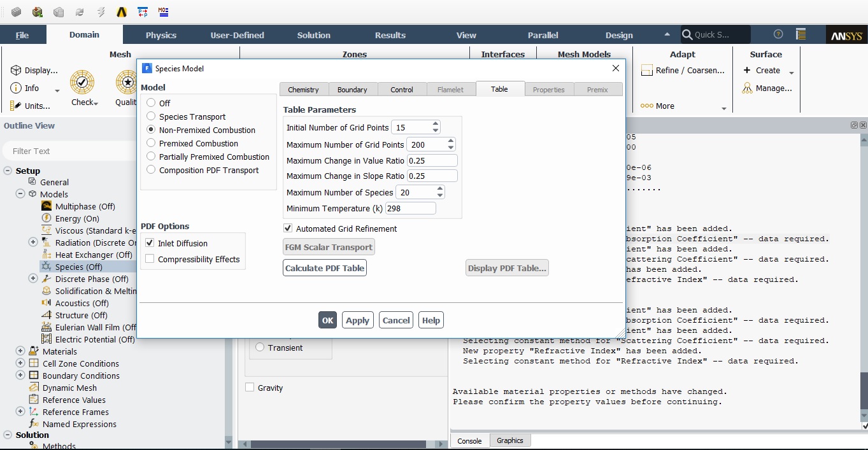
Task: Click the OK button in Species Model
Action: click(x=327, y=320)
